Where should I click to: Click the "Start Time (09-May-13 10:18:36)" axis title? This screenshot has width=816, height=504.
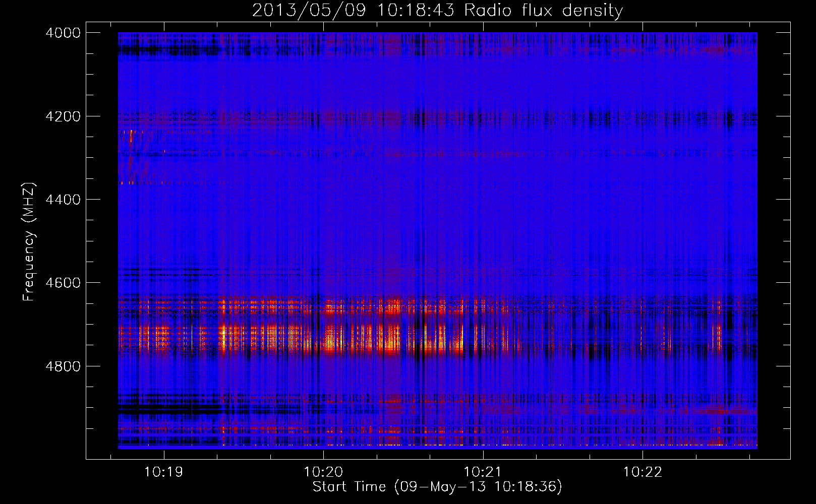(x=437, y=487)
